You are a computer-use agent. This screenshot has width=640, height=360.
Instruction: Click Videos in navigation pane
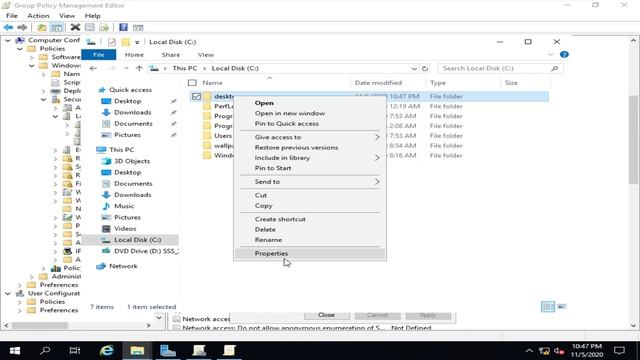click(125, 229)
